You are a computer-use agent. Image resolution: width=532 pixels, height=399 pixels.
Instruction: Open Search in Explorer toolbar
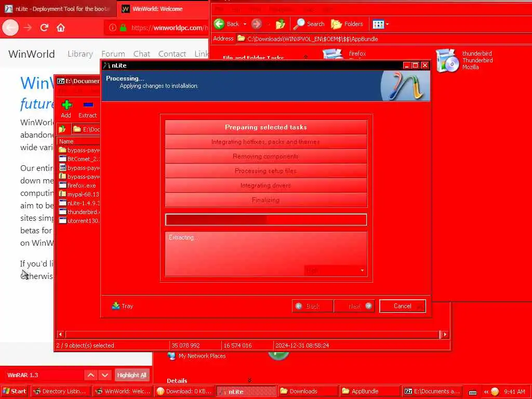[309, 24]
